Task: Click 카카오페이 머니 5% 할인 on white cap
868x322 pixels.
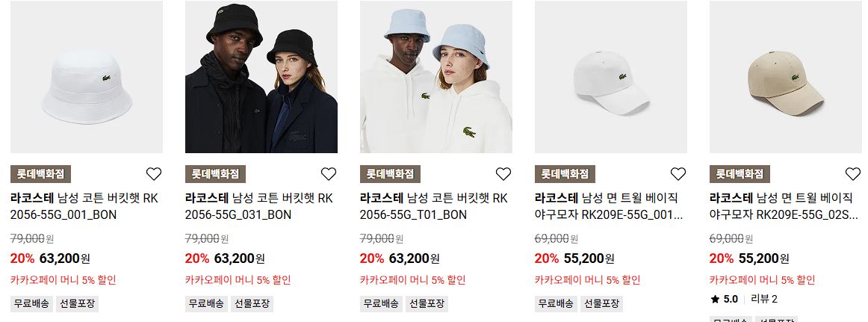Action: pyautogui.click(x=587, y=280)
